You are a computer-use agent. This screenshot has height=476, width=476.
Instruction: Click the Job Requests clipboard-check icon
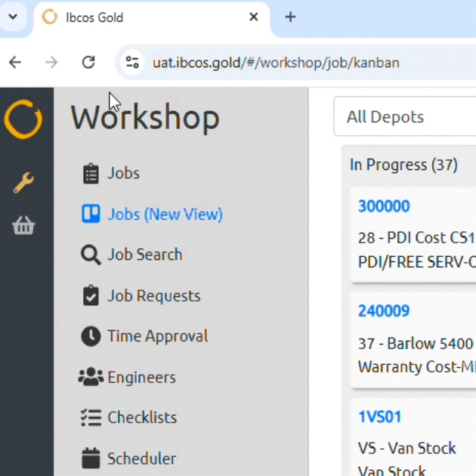[91, 295]
